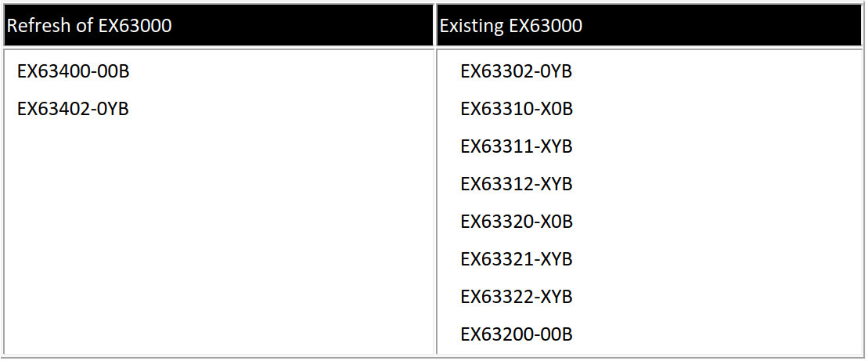The width and height of the screenshot is (868, 361).
Task: Select the EX63402-0YB entry
Action: 73,109
